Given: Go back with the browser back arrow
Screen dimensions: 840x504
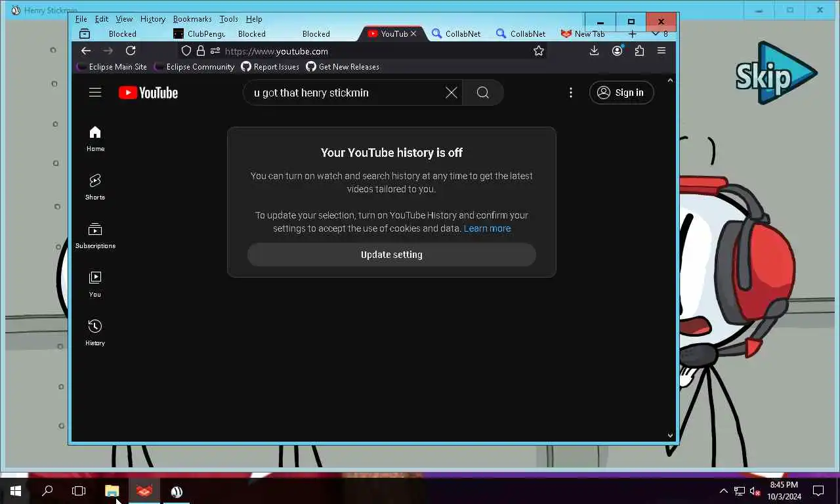Looking at the screenshot, I should pyautogui.click(x=86, y=51).
